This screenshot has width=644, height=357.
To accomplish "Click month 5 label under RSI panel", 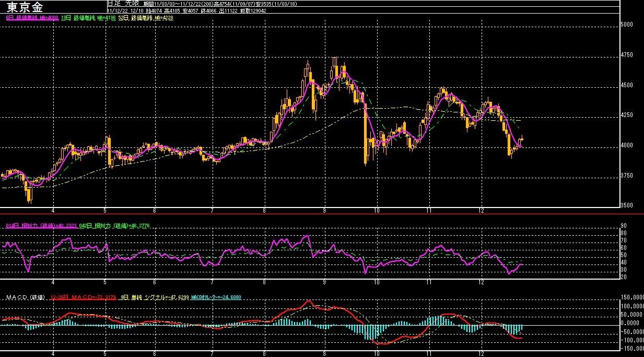I will pyautogui.click(x=106, y=282).
